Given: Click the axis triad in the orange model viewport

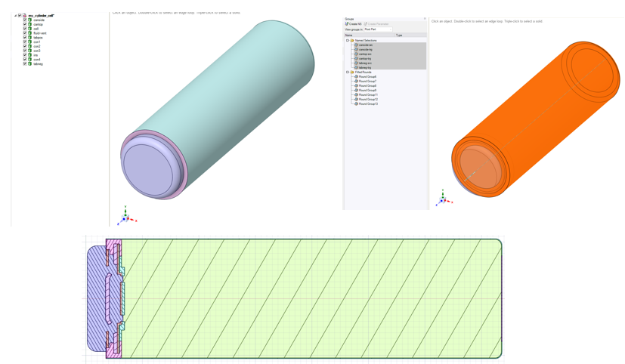Looking at the screenshot, I should [x=444, y=199].
